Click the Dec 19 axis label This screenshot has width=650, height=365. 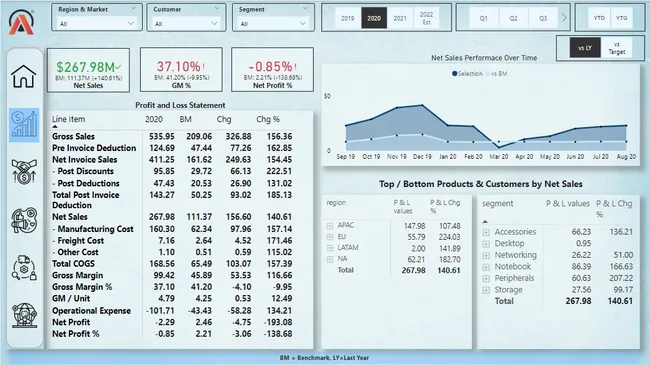[x=422, y=157]
